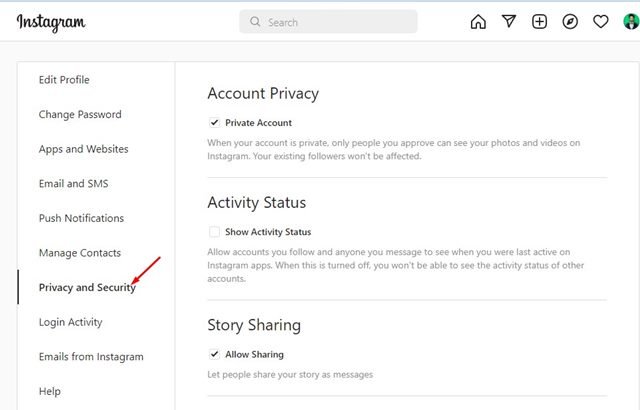Toggle the Allow Sharing checkbox
640x410 pixels.
point(214,354)
